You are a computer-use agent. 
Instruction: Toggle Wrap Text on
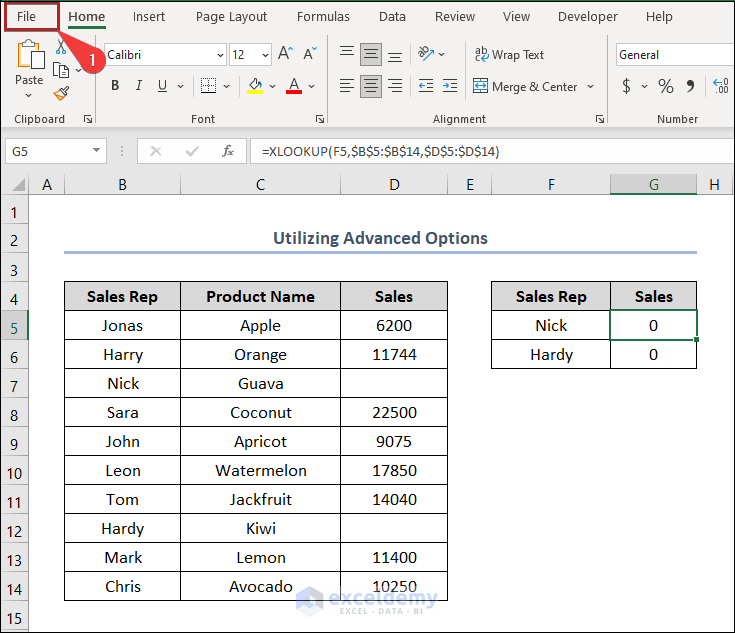pyautogui.click(x=509, y=55)
